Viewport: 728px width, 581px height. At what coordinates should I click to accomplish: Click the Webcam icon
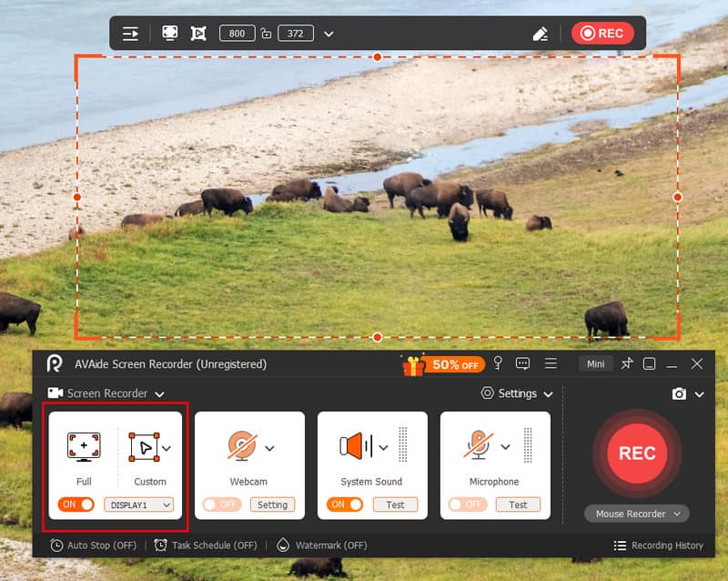pos(243,446)
